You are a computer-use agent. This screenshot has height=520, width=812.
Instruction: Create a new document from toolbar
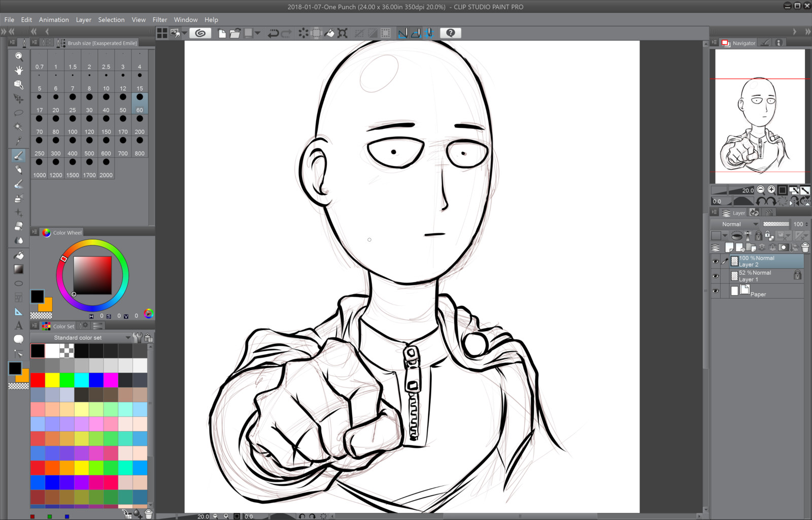(x=222, y=33)
